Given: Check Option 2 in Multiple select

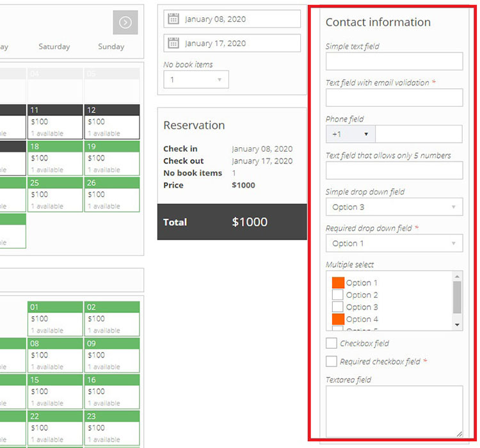Looking at the screenshot, I should (x=338, y=294).
